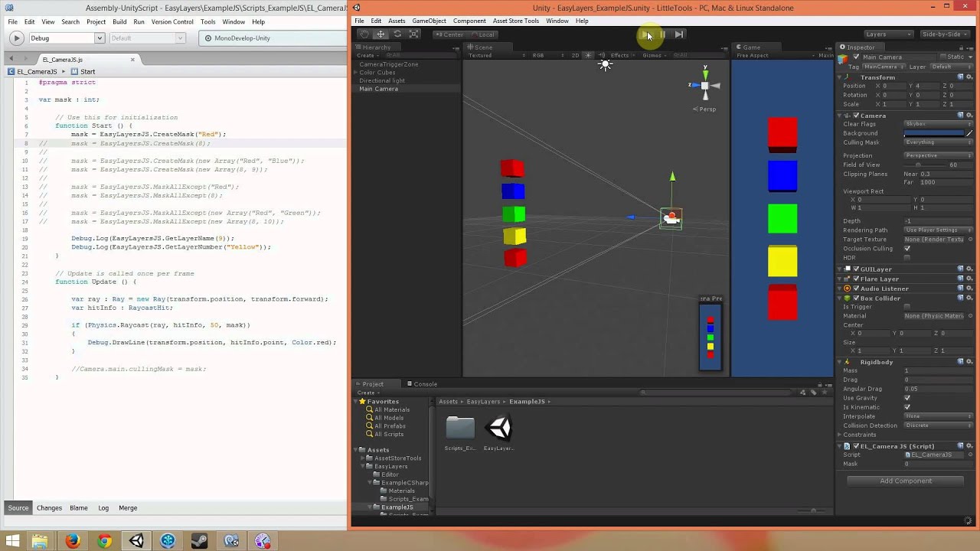The height and width of the screenshot is (551, 980).
Task: Open Firefox from the Windows taskbar
Action: pos(72,541)
